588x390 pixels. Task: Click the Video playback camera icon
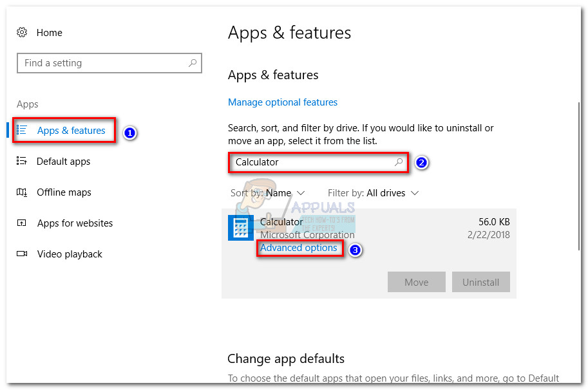(x=22, y=254)
